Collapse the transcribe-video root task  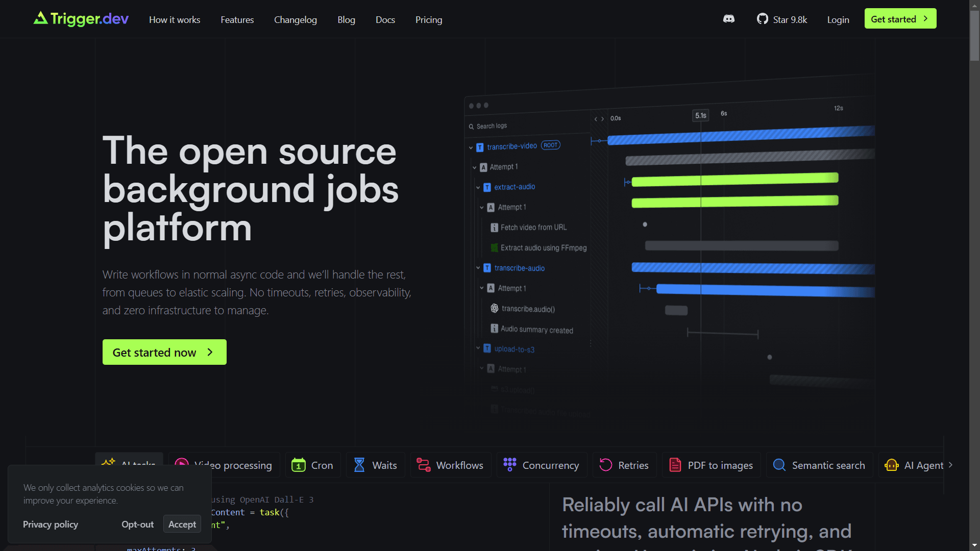click(471, 147)
